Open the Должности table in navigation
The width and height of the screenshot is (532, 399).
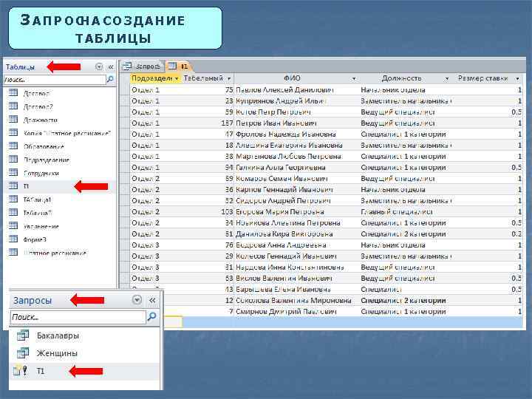(x=41, y=120)
